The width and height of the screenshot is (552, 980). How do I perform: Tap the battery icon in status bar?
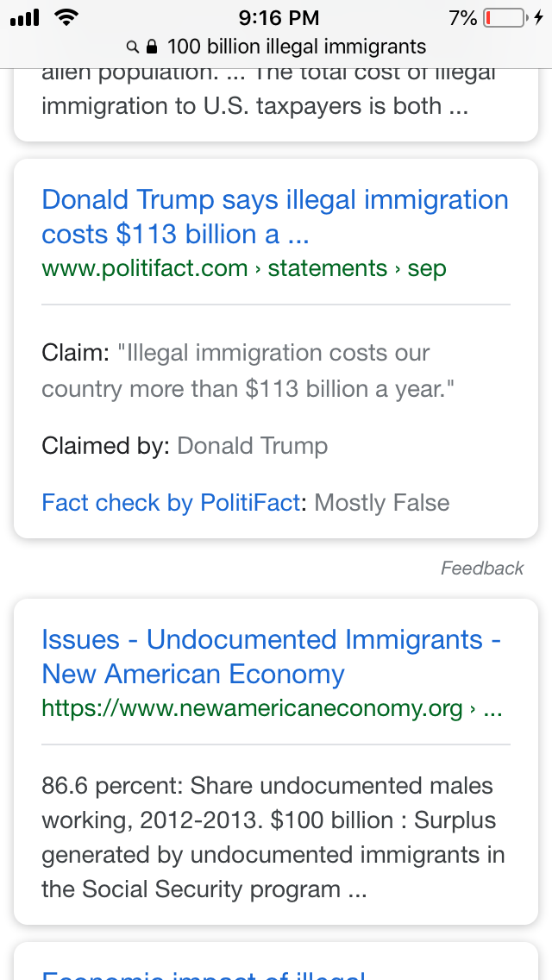click(x=505, y=17)
